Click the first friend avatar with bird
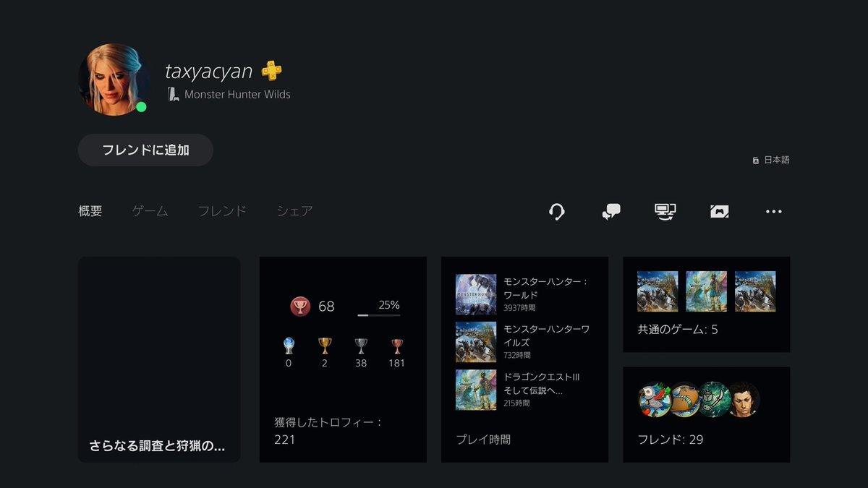The height and width of the screenshot is (488, 868). (x=655, y=400)
